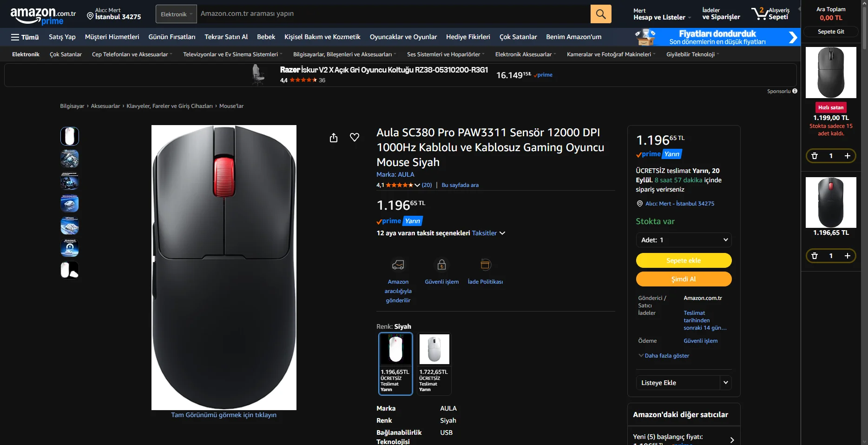Click the Şimdi Al button
The height and width of the screenshot is (445, 868).
pyautogui.click(x=684, y=279)
